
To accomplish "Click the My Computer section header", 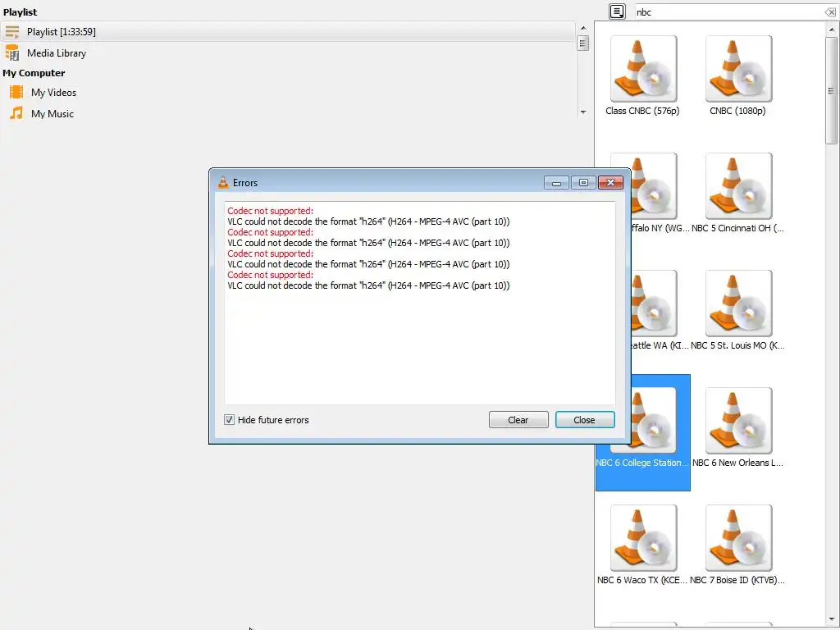I will click(34, 73).
